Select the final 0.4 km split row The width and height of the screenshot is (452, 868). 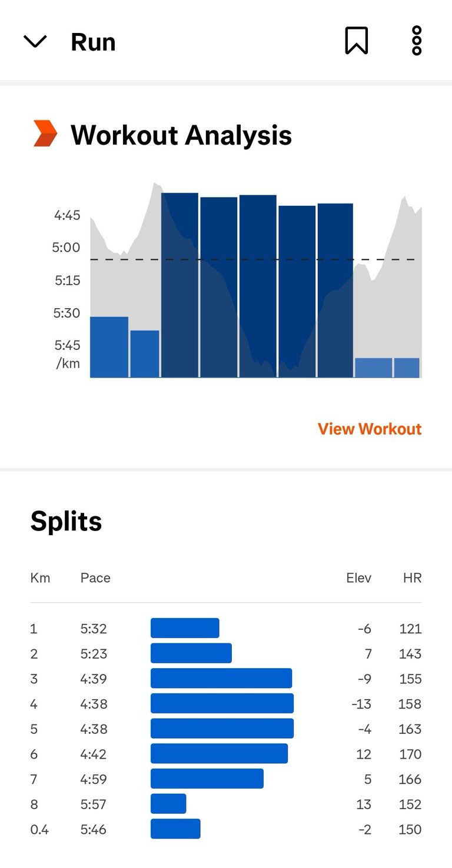tap(226, 829)
